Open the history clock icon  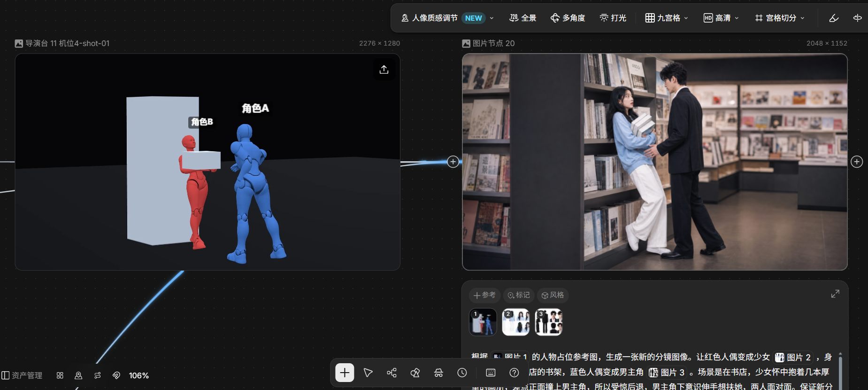[x=462, y=373]
